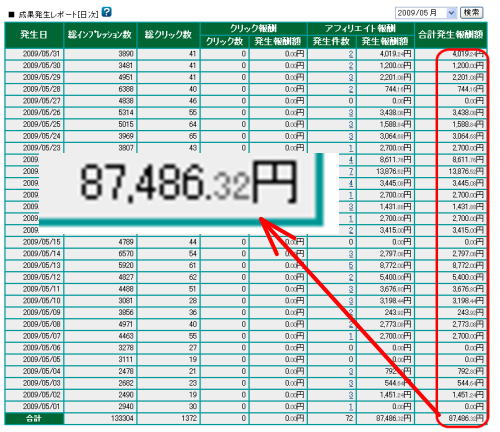Click the クリック報酬 group header

point(253,29)
